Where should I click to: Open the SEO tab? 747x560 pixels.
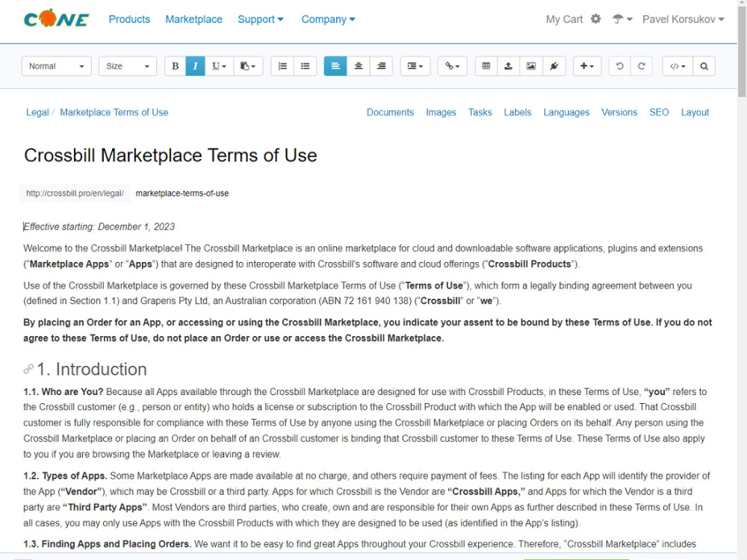point(659,113)
